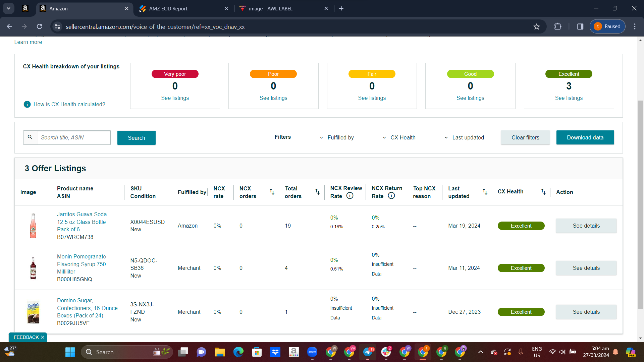The image size is (644, 362).
Task: Open Telegram from the taskbar
Action: [368, 352]
